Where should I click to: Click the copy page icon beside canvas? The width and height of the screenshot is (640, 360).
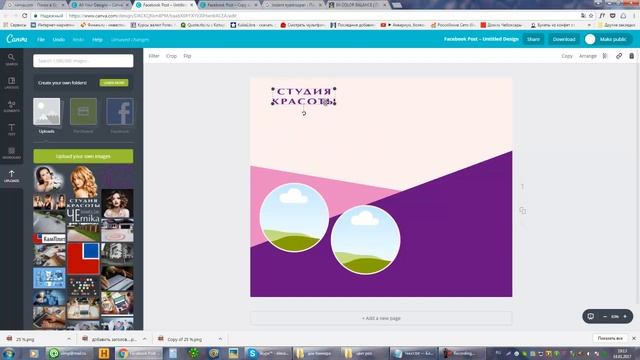click(x=522, y=211)
